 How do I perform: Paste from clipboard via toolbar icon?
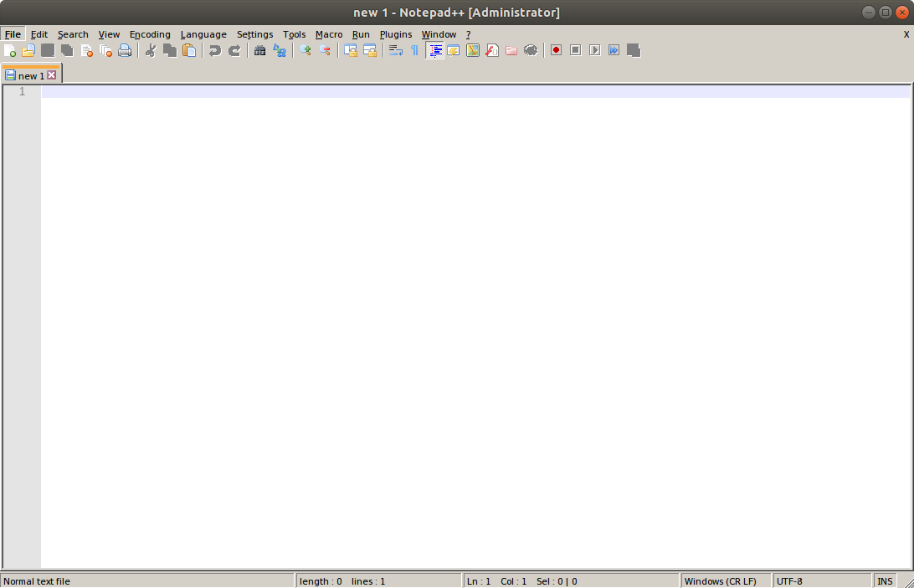tap(189, 50)
